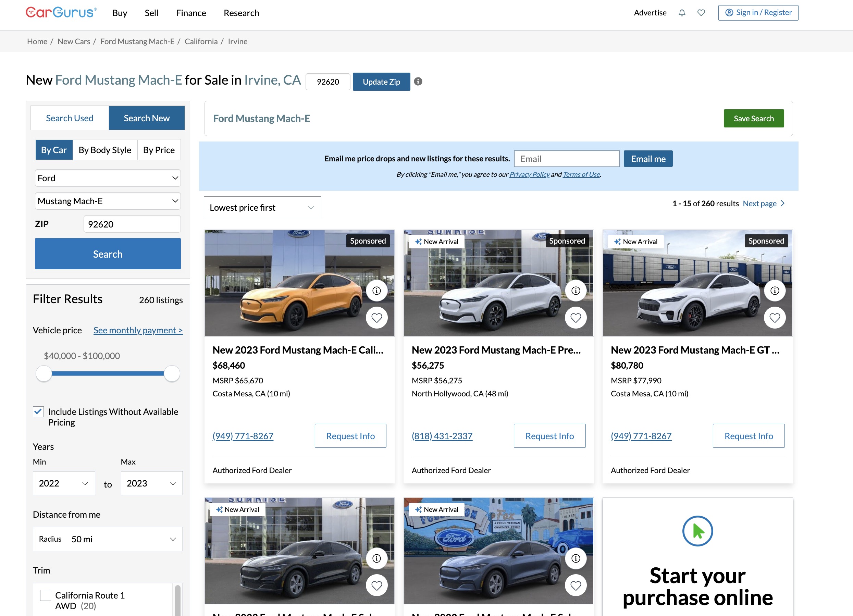
Task: Open the notifications bell in the header
Action: coord(682,12)
